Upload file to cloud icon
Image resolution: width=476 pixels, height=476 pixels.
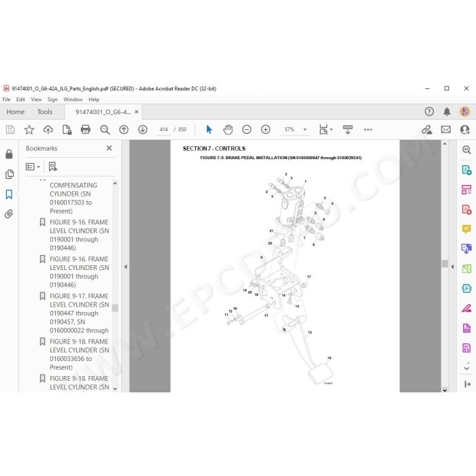pos(48,130)
